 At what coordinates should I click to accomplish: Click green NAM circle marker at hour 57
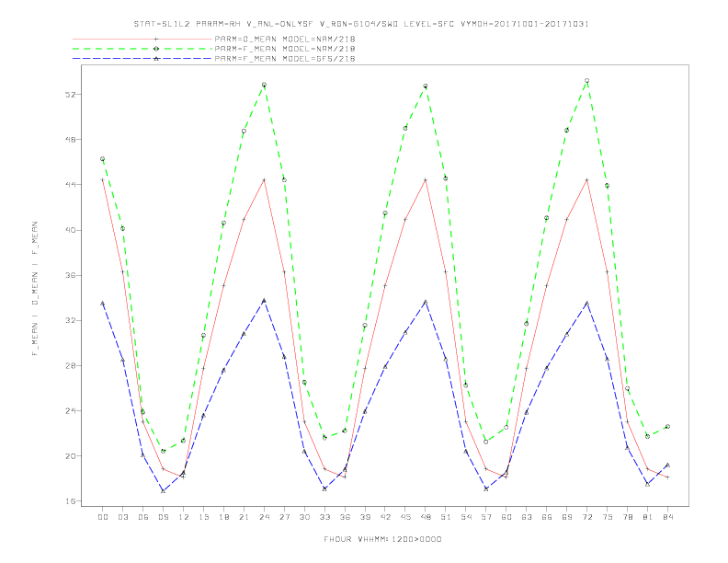click(x=486, y=442)
